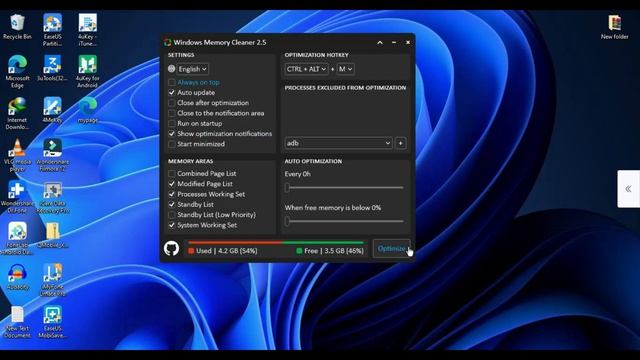Click the Windows Memory Cleaner logo icon
Image resolution: width=640 pixels, height=360 pixels.
coord(167,42)
